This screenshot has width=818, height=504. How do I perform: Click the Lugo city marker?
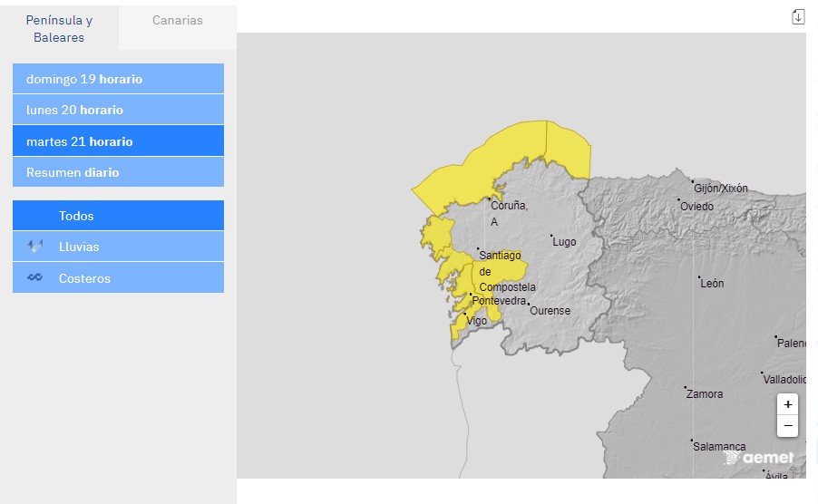(551, 237)
